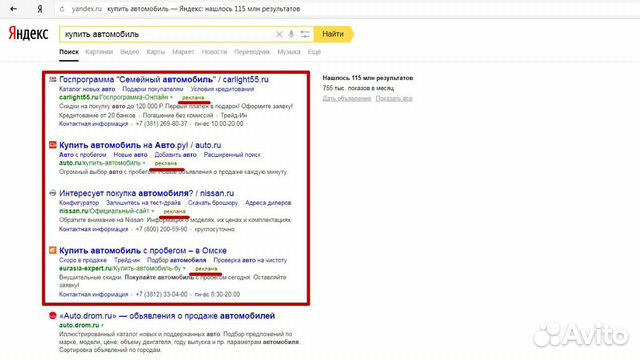Switch to Маркет tab
The height and width of the screenshot is (360, 640).
pyautogui.click(x=183, y=52)
